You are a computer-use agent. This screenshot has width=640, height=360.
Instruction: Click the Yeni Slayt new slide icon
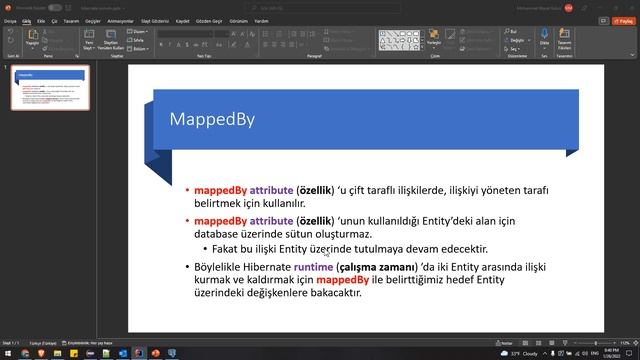pyautogui.click(x=89, y=34)
